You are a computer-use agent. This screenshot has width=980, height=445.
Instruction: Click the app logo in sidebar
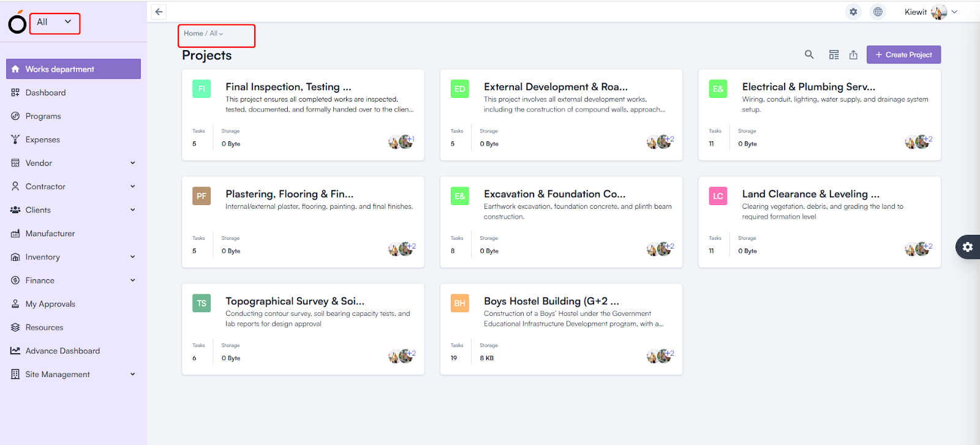[17, 23]
